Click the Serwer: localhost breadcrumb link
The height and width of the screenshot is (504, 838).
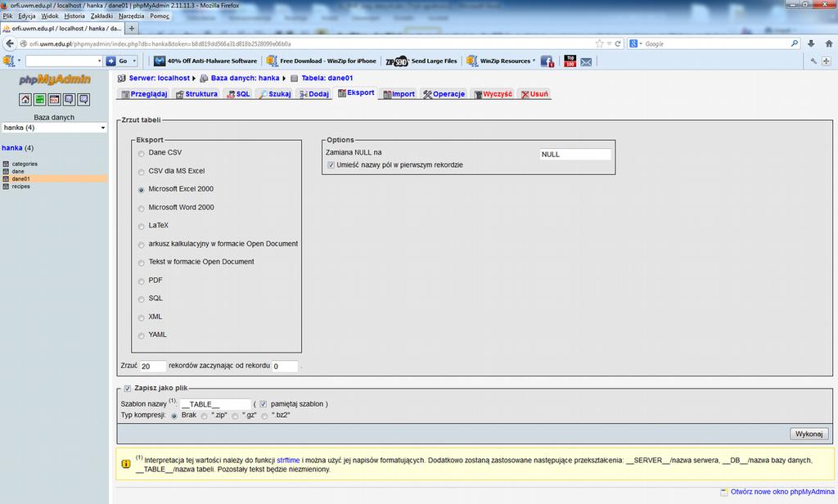pos(160,78)
